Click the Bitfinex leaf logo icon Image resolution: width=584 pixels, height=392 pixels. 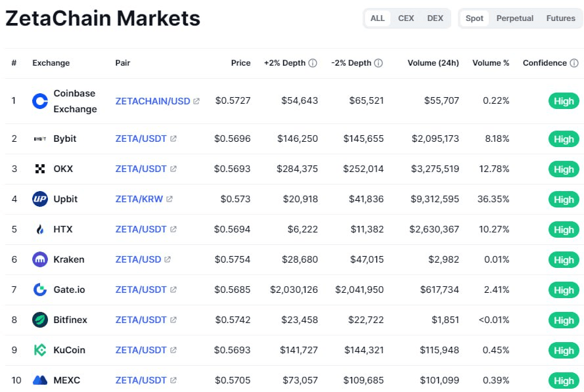(x=40, y=320)
